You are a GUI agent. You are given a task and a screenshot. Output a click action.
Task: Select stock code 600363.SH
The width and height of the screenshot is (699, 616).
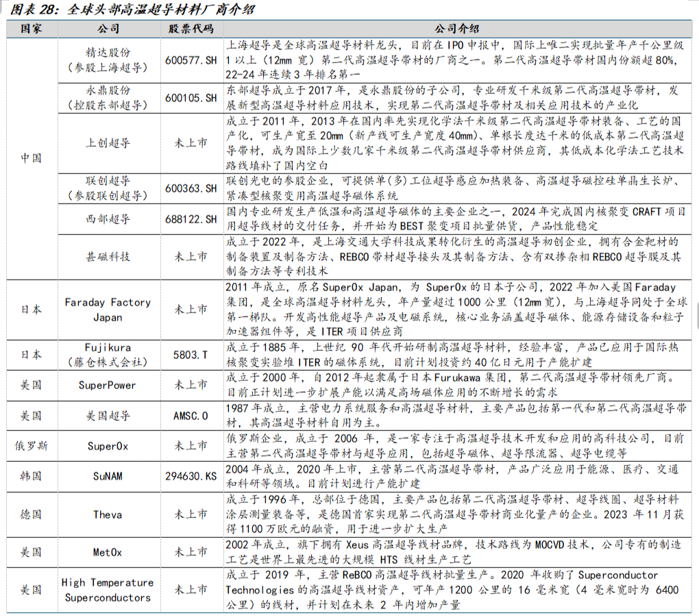(191, 188)
